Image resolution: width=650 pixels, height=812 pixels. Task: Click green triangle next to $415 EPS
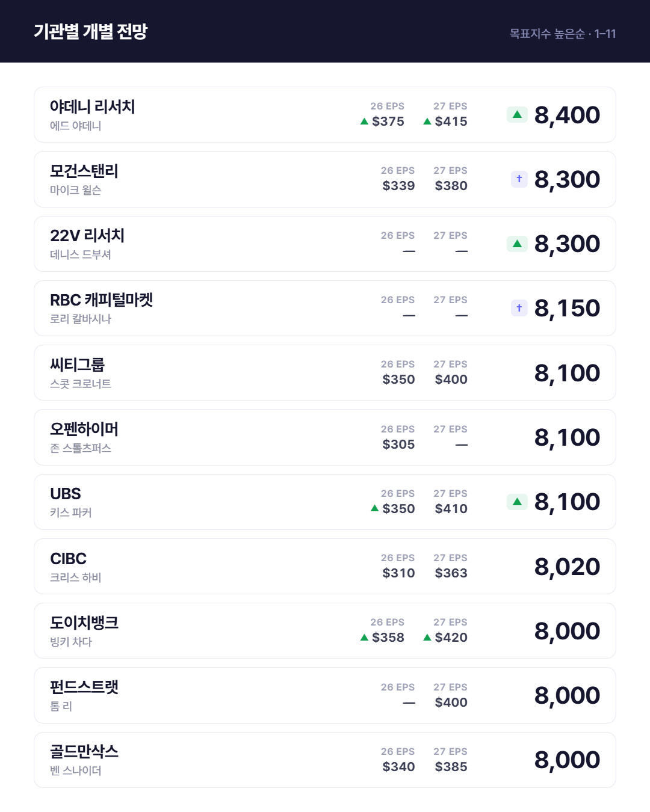(x=427, y=121)
